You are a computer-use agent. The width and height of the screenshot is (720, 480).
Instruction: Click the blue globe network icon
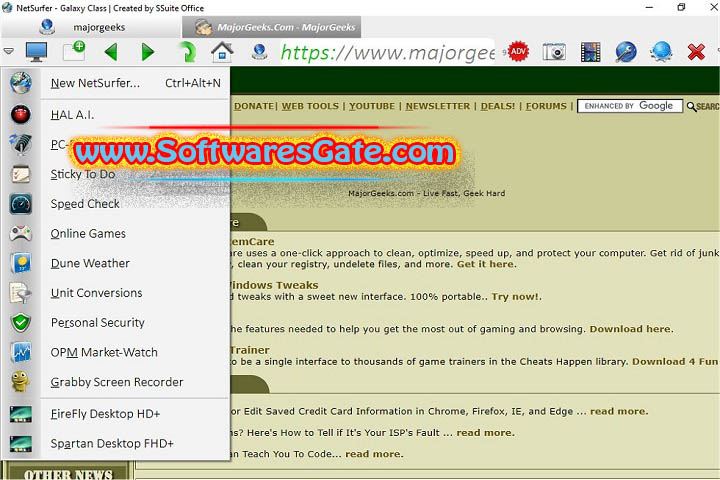click(x=661, y=51)
